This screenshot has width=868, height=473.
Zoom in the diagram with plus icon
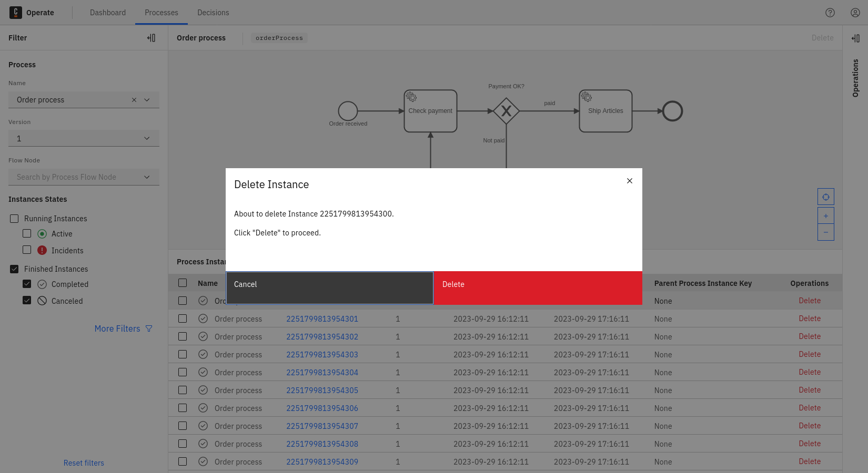click(x=826, y=216)
